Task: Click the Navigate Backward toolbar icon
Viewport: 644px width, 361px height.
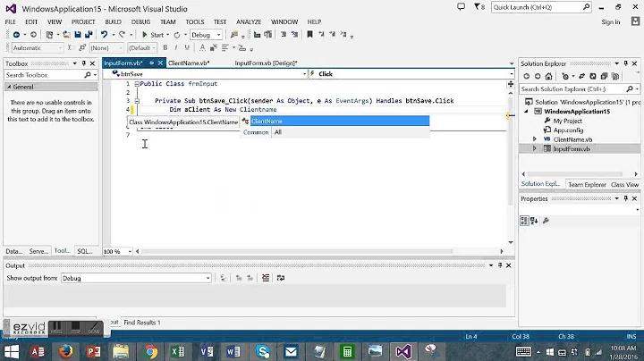Action: 16,35
